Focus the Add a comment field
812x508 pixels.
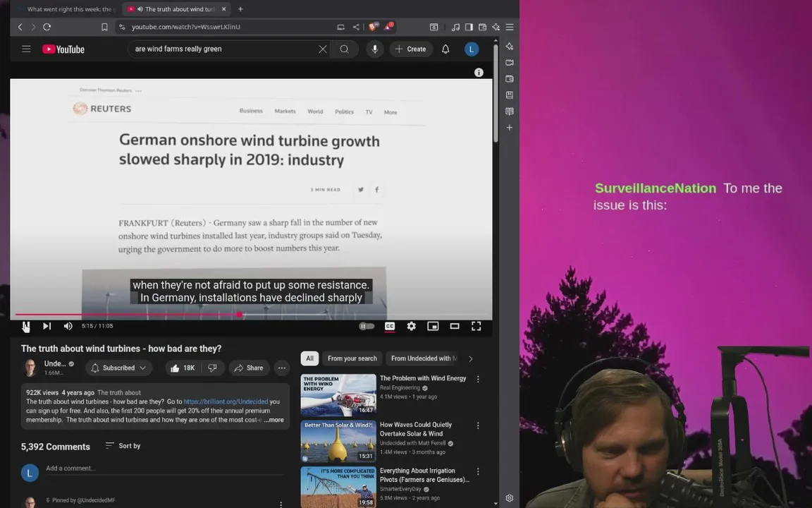click(164, 468)
